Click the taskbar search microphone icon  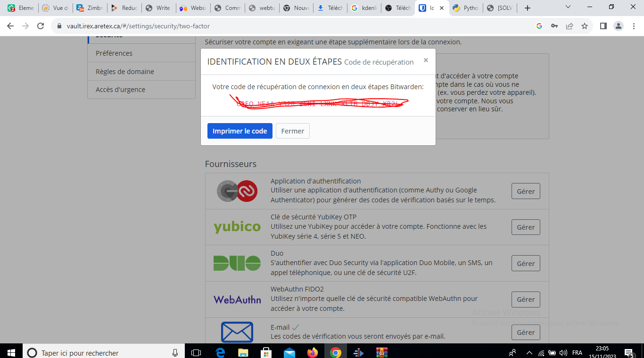tap(175, 352)
